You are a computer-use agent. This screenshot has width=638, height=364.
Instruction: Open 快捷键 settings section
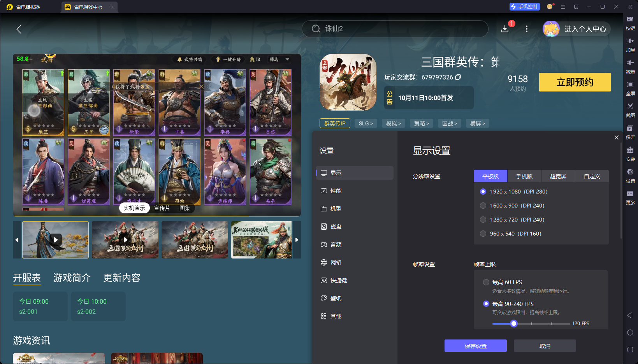tap(355, 280)
